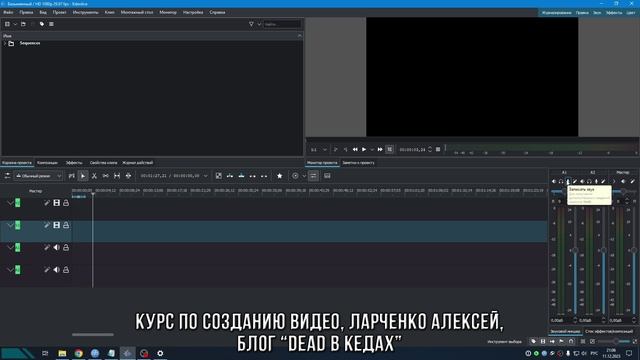Mute the bottom audio track speaker icon

[56, 269]
